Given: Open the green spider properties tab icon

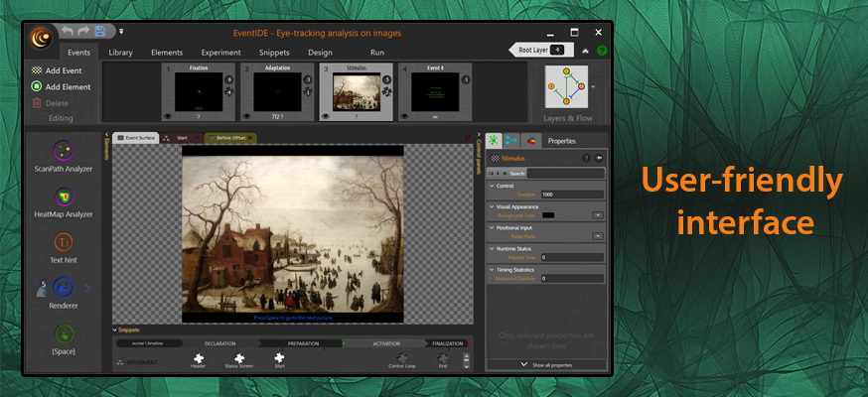Looking at the screenshot, I should [494, 141].
